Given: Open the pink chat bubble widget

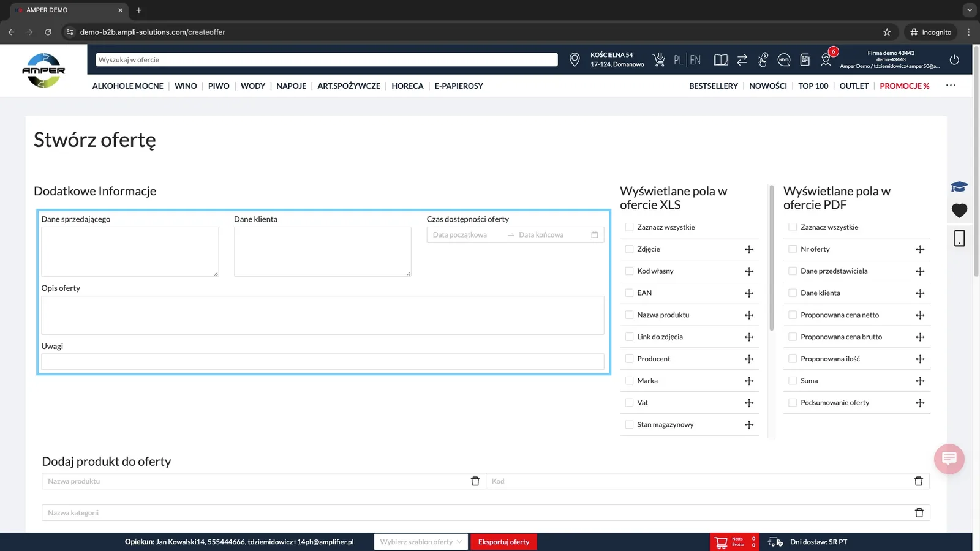Looking at the screenshot, I should point(949,459).
